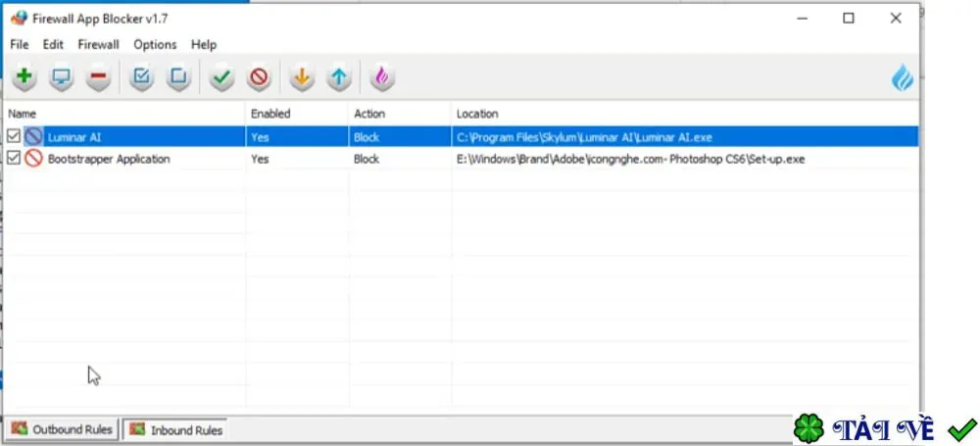The height and width of the screenshot is (446, 980).
Task: Switch to the Outbound Rules tab
Action: 62,429
